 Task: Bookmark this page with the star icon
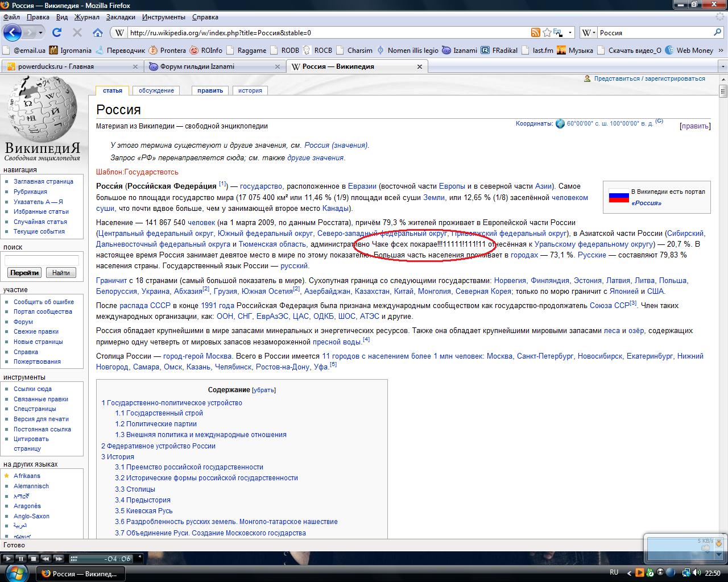pos(547,32)
